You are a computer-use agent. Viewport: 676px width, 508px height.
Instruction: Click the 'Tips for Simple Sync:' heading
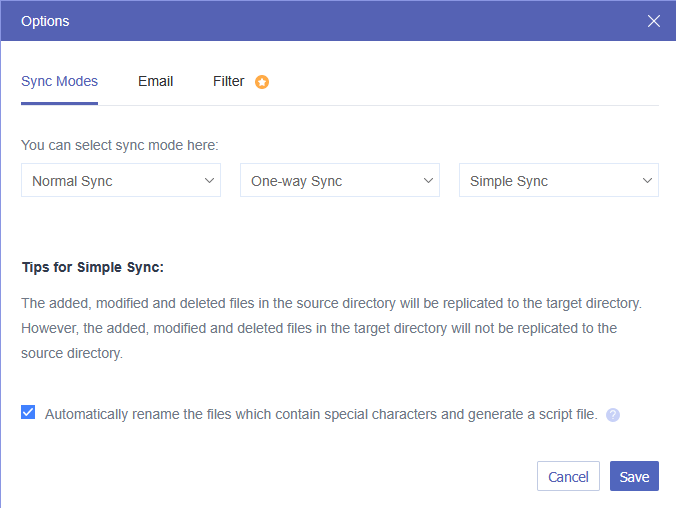pyautogui.click(x=92, y=268)
